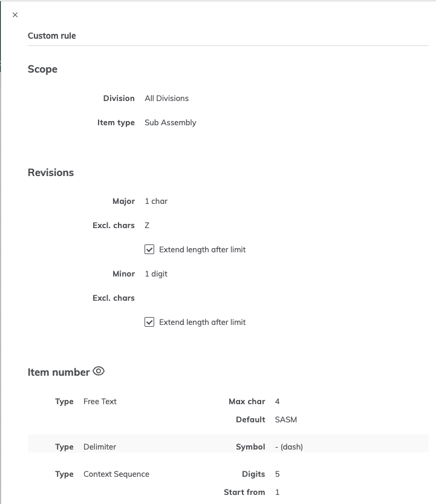Click the Custom rule title

tap(51, 36)
